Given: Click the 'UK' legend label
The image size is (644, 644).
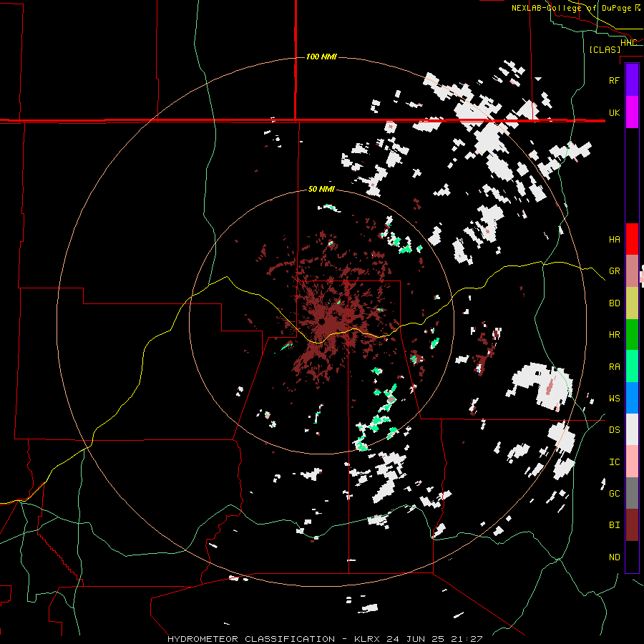Looking at the screenshot, I should tap(614, 112).
